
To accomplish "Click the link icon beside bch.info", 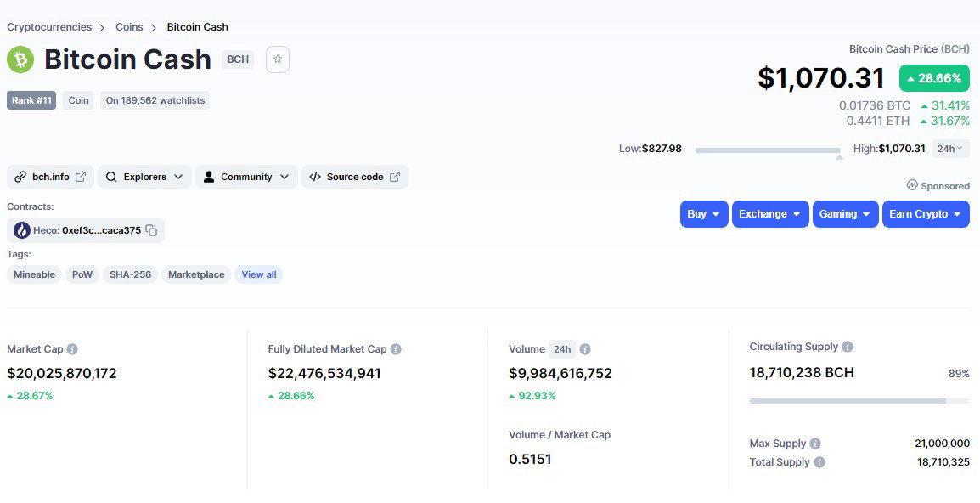I will tap(20, 177).
